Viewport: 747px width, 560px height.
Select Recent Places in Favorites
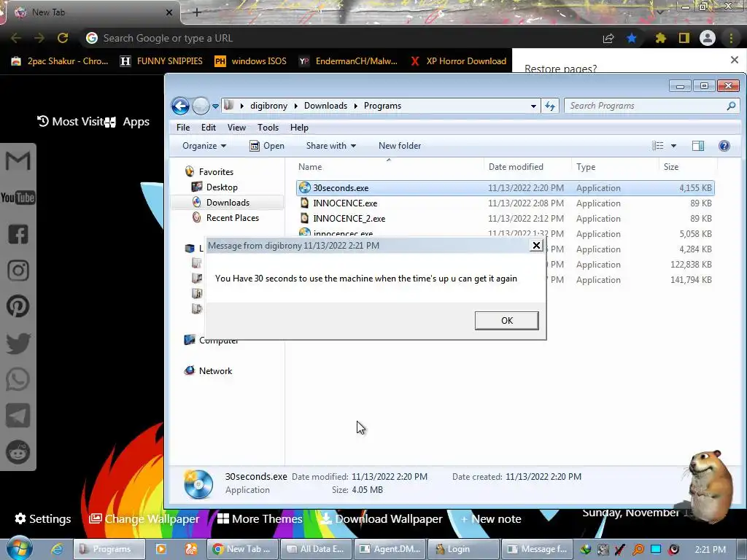point(232,217)
